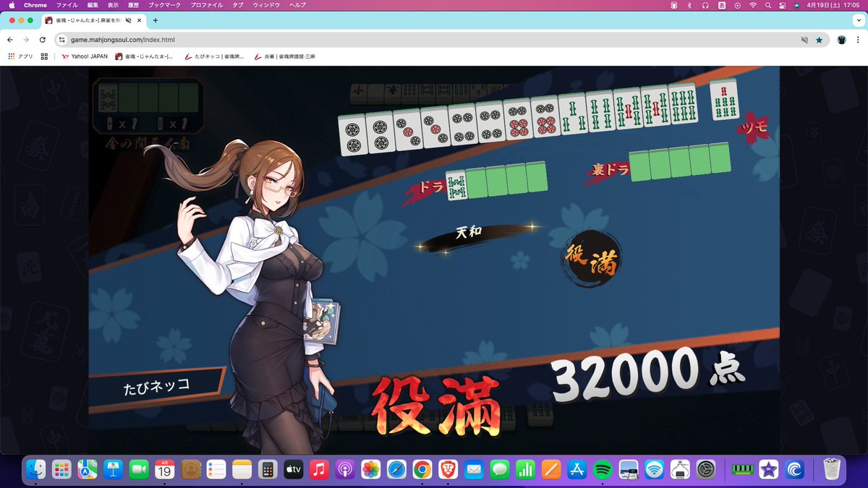Launch Maps from the Dock
The image size is (868, 488).
(88, 470)
